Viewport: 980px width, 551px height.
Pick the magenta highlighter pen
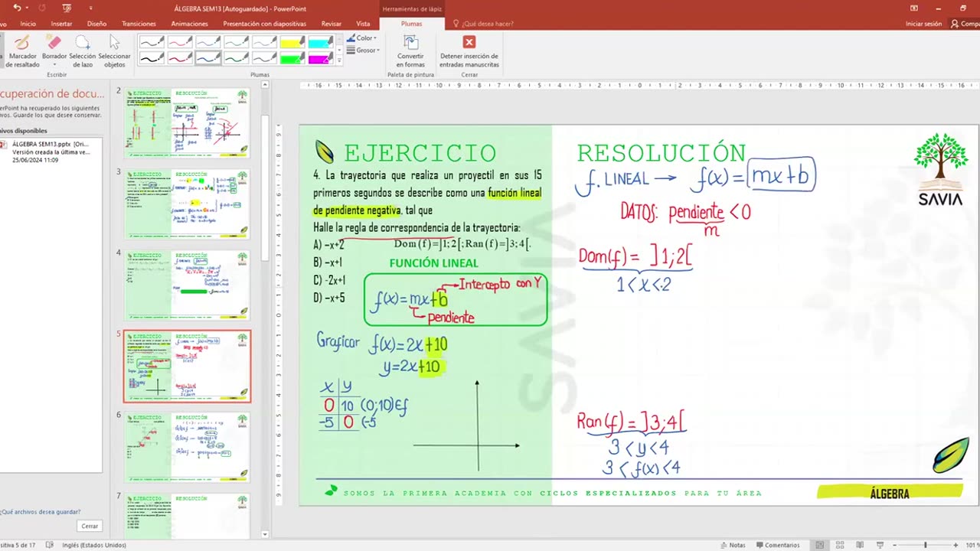[x=321, y=57]
